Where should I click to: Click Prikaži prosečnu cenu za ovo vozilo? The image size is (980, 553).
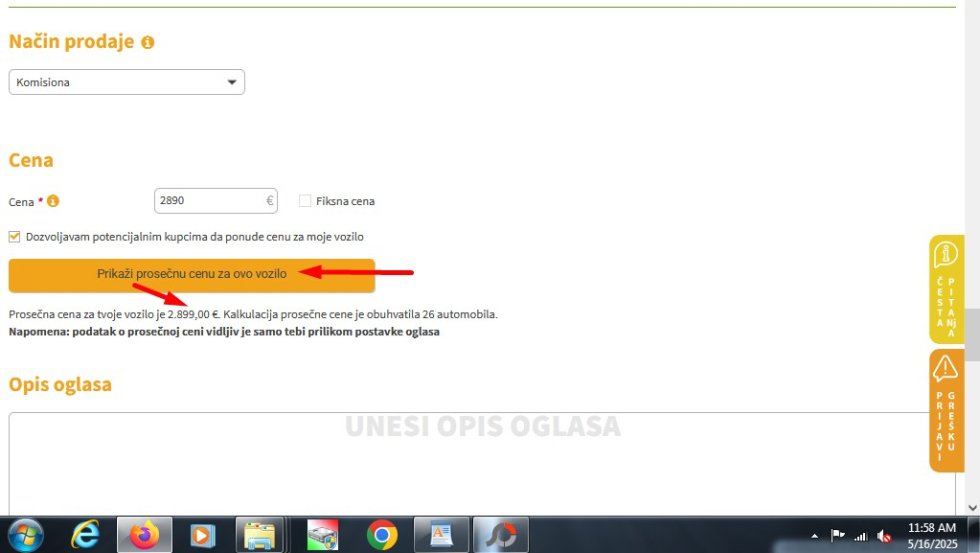click(192, 275)
